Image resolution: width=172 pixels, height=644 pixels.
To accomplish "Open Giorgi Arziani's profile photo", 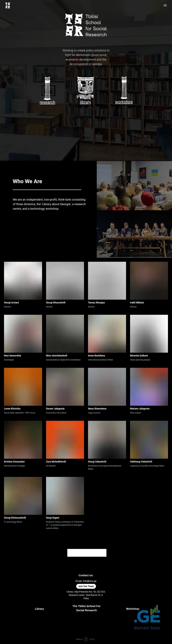I will (23, 280).
